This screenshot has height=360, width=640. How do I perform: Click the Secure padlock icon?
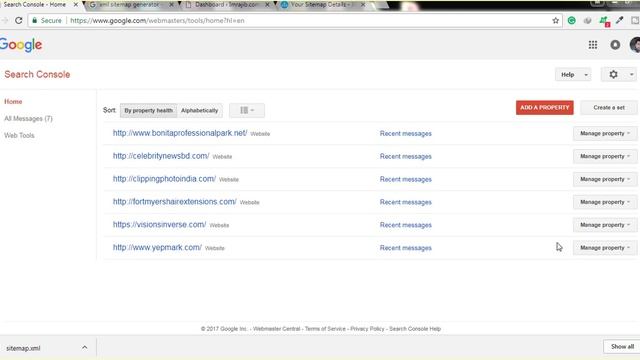(34, 20)
